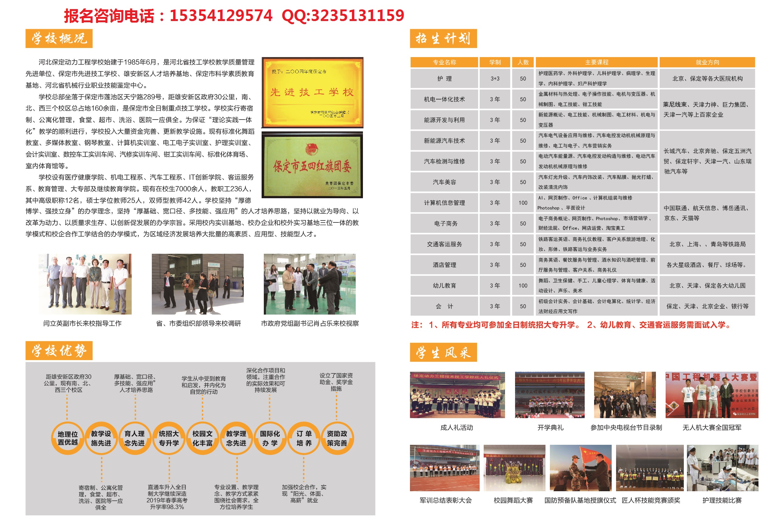Select the 机电一体化技术 major cell
Screen dimensions: 782x532
tap(444, 99)
